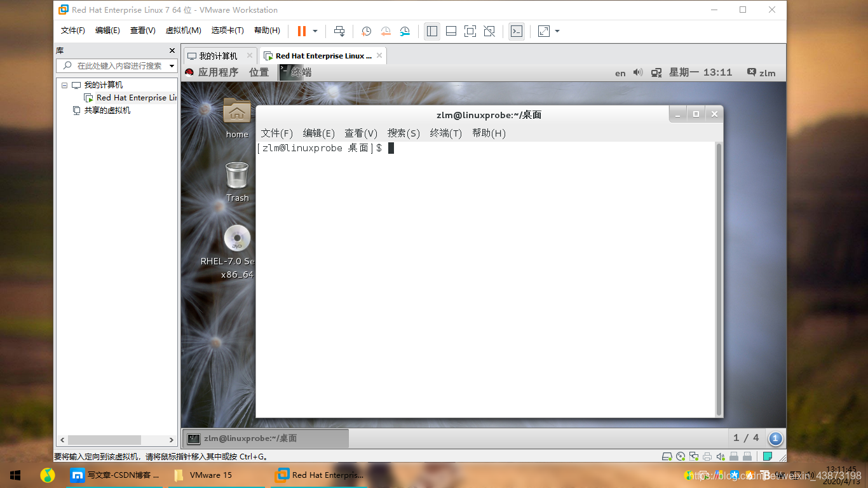Select 共享的虚拟机 in the library tree
This screenshot has height=488, width=868.
click(x=107, y=111)
